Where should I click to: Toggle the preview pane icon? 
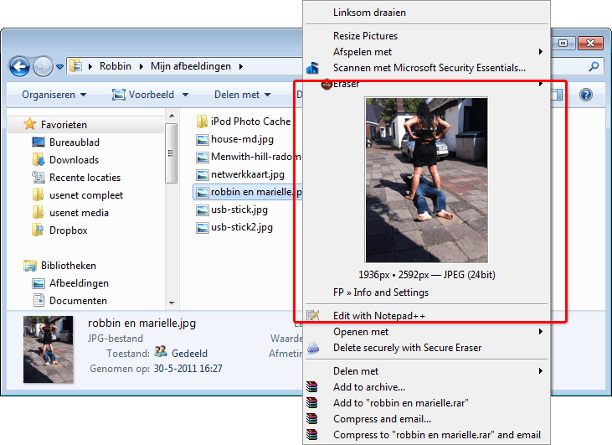click(x=557, y=95)
